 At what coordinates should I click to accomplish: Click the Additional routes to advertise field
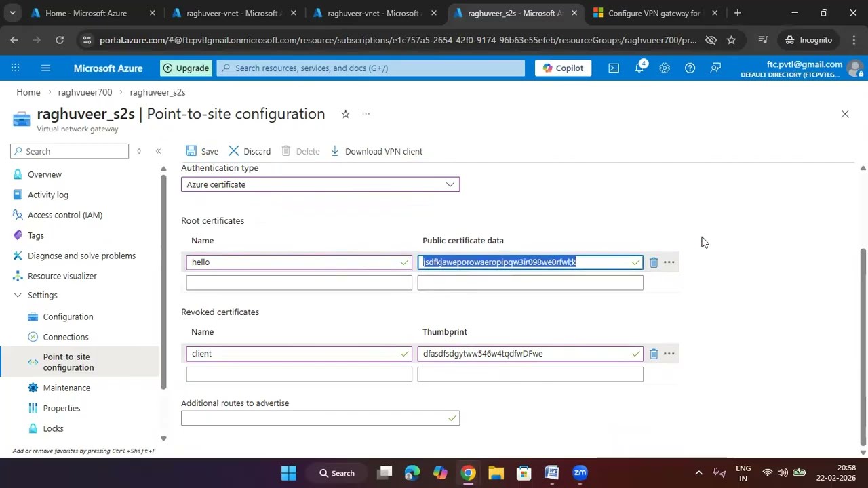click(x=320, y=418)
